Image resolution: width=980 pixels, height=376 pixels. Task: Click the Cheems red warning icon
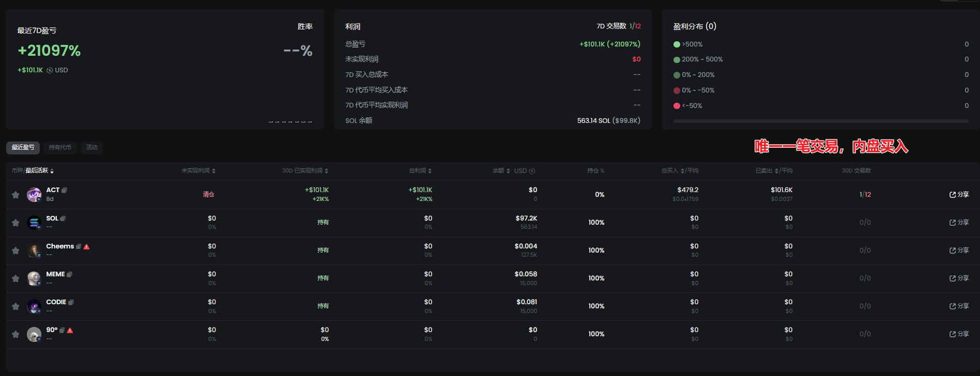pyautogui.click(x=86, y=247)
